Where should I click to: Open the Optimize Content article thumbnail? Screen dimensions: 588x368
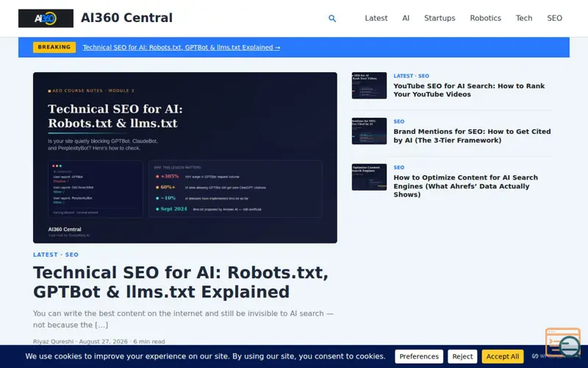pyautogui.click(x=369, y=177)
